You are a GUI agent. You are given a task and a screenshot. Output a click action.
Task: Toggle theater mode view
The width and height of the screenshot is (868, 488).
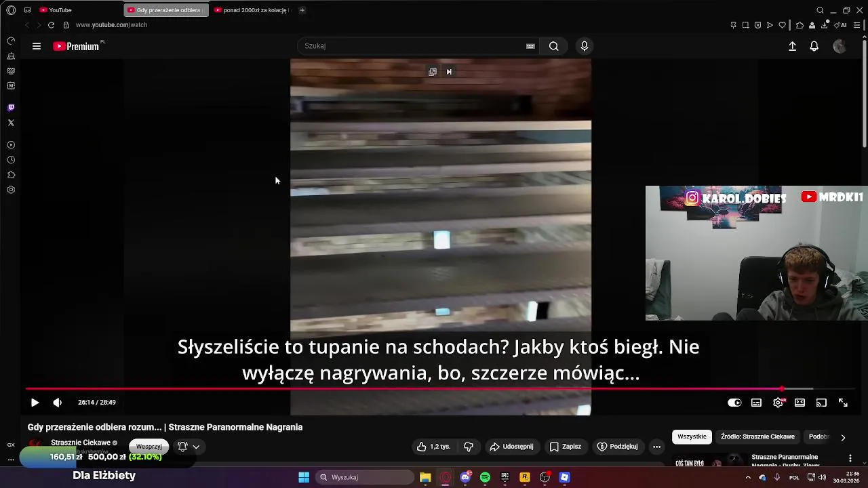click(x=800, y=403)
